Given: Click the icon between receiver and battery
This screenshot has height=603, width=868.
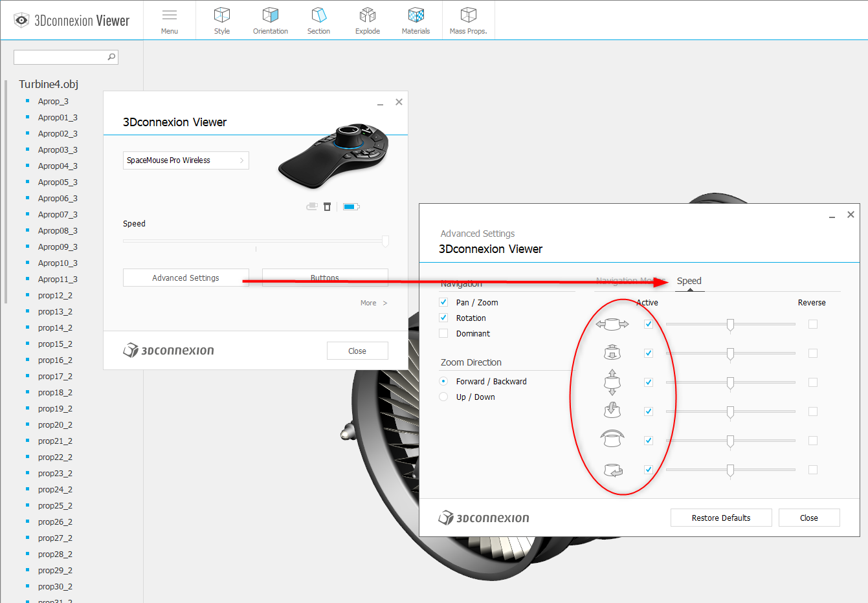Looking at the screenshot, I should [328, 206].
